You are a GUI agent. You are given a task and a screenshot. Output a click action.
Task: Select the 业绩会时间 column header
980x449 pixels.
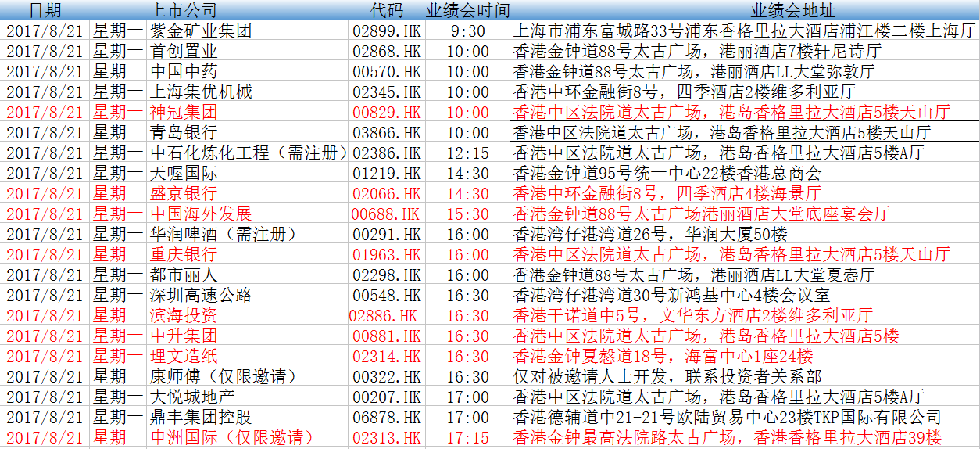point(467,10)
